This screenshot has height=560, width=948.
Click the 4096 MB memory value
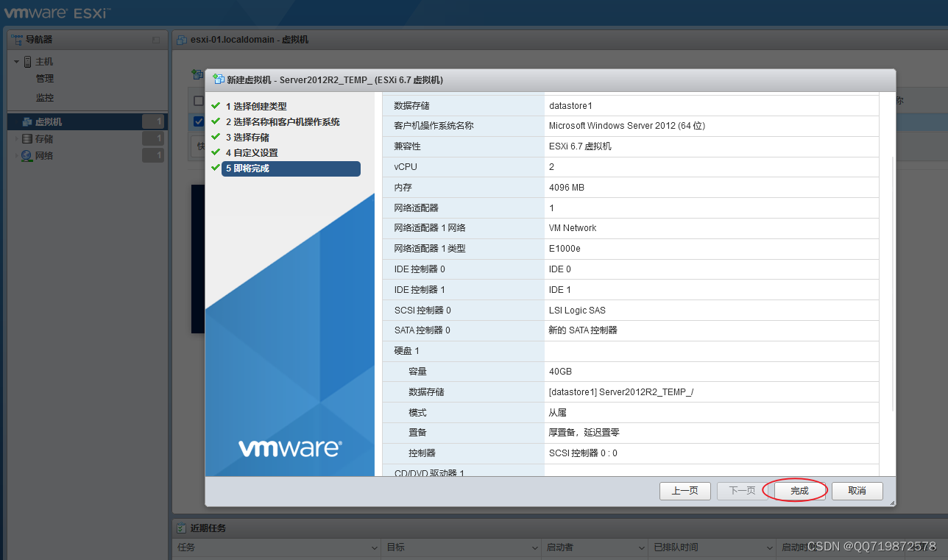point(567,188)
